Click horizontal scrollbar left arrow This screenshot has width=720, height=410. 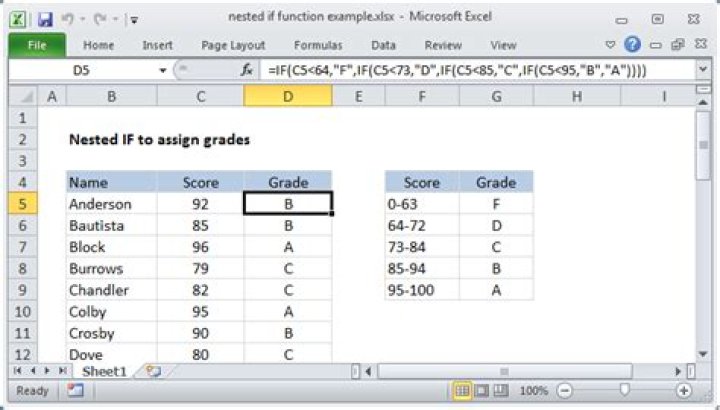pyautogui.click(x=368, y=371)
